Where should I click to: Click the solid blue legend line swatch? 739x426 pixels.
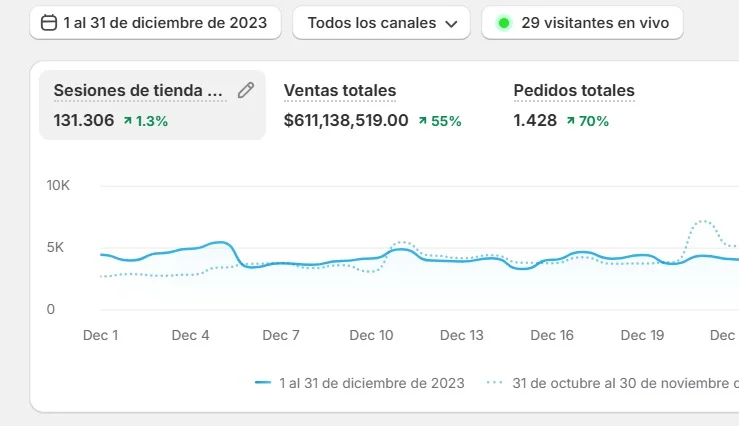(263, 382)
